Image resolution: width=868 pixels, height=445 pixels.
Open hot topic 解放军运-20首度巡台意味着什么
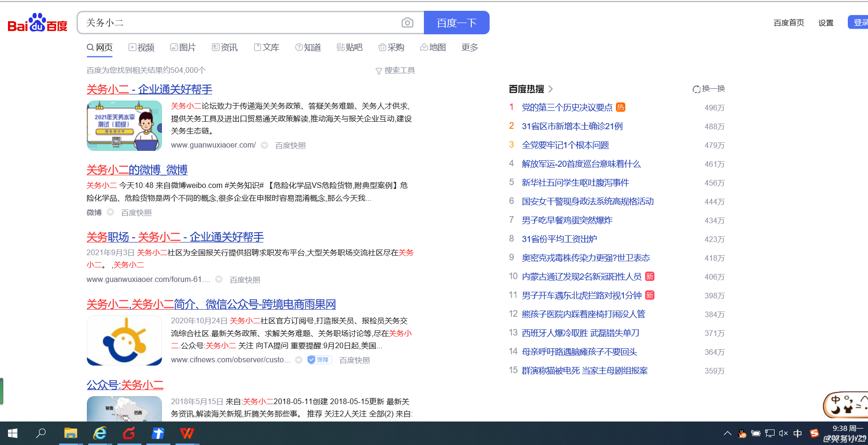point(581,164)
